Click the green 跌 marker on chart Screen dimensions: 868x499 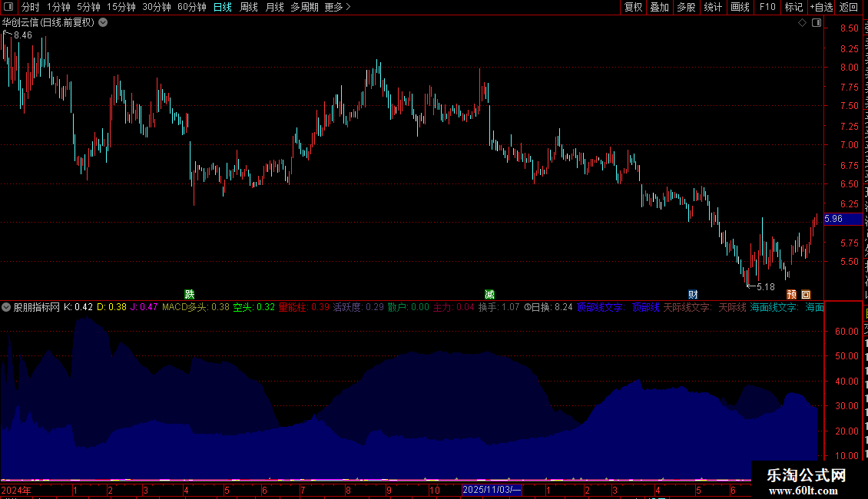(189, 294)
